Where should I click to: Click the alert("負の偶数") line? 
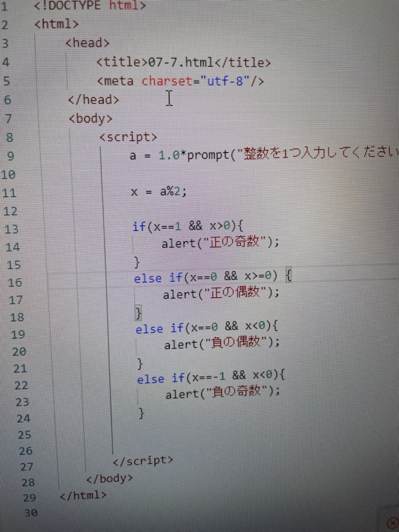click(222, 343)
